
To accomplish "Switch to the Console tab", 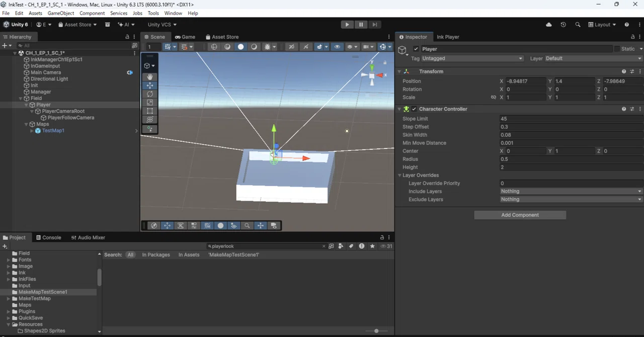I will pyautogui.click(x=48, y=237).
